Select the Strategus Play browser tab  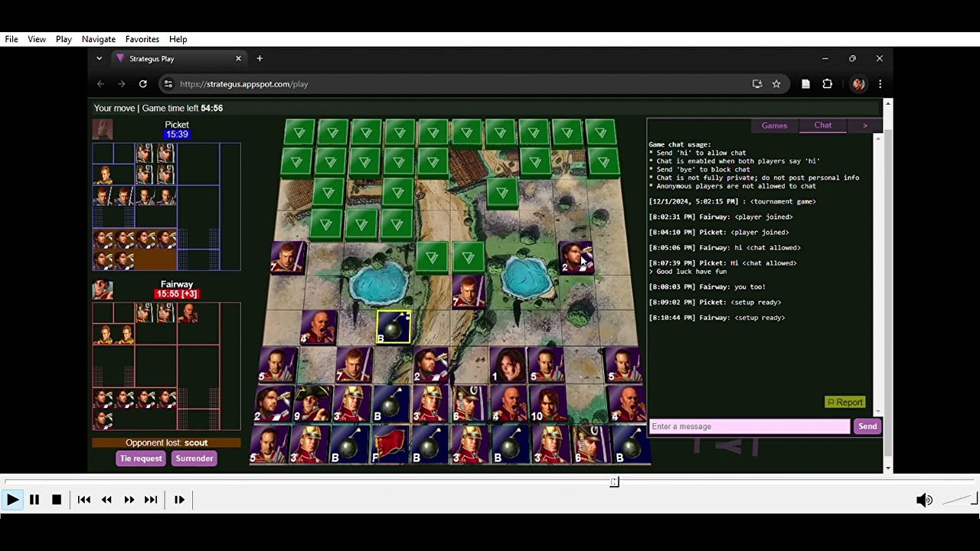point(179,58)
